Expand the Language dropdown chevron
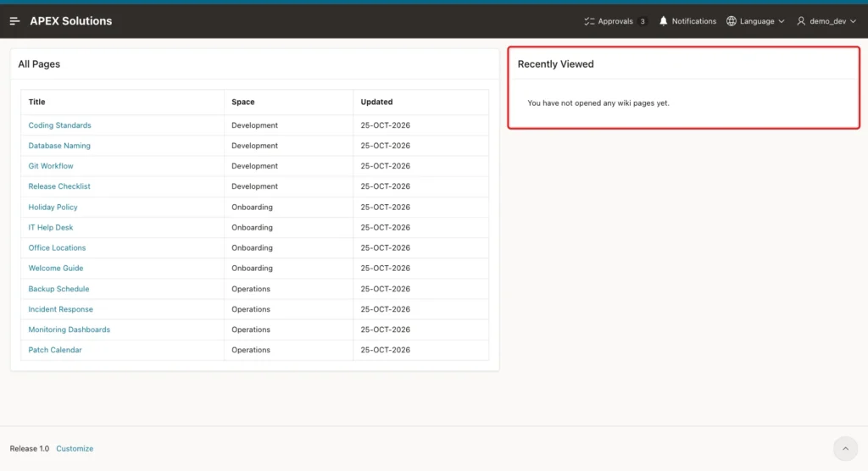Viewport: 868px width, 471px height. point(782,21)
